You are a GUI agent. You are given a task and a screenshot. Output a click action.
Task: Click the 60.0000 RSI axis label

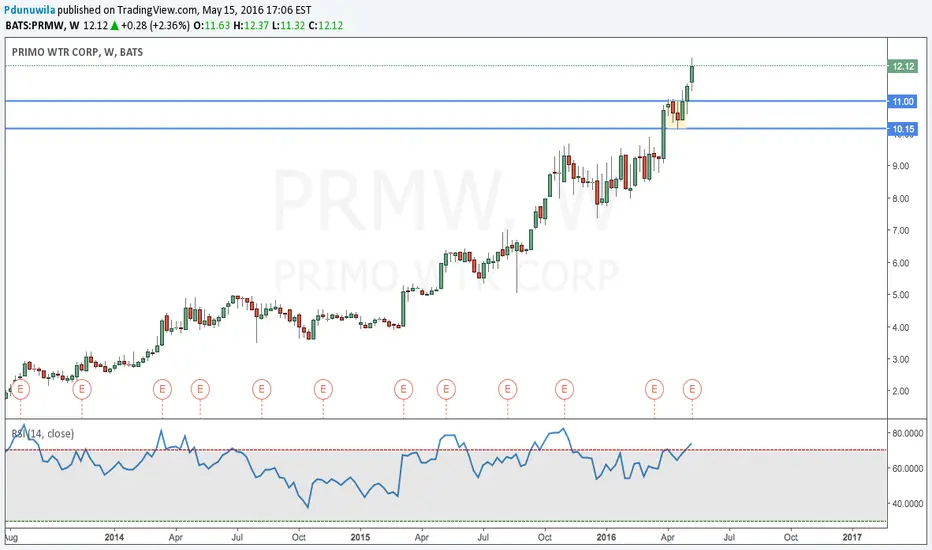(907, 469)
